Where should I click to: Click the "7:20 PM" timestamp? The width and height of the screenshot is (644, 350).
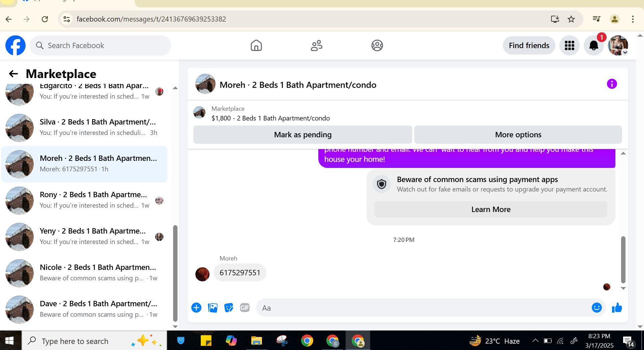(x=404, y=240)
